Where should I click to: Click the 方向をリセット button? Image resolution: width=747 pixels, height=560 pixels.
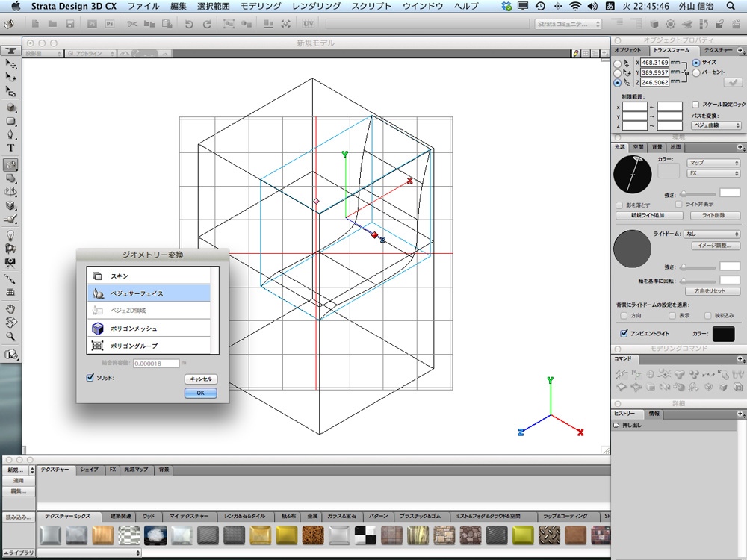(712, 291)
